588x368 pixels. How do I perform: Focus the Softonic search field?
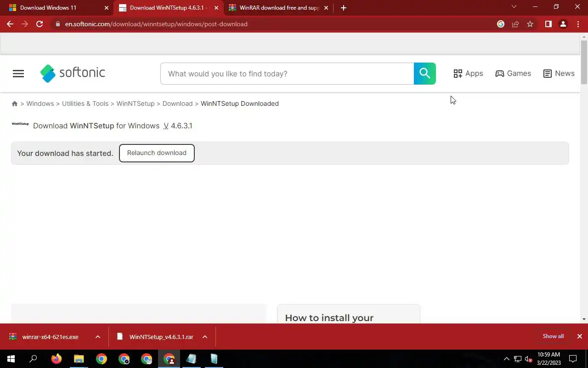287,74
